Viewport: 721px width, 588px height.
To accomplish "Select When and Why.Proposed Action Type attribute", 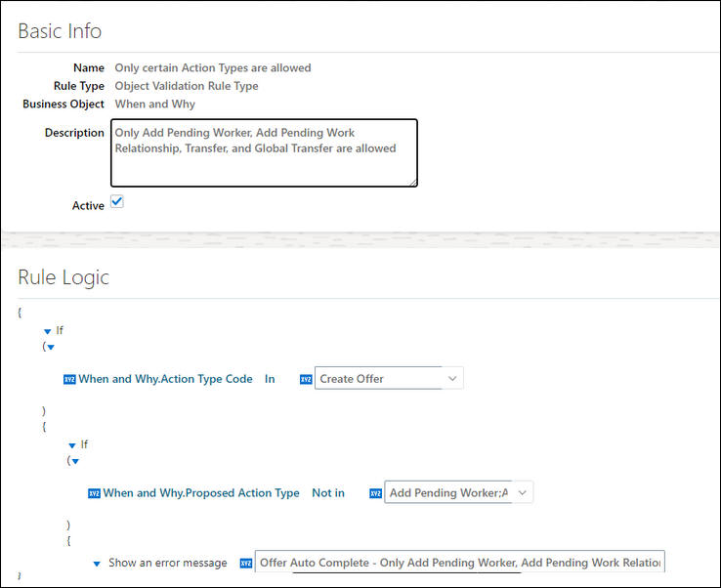I will (x=201, y=493).
